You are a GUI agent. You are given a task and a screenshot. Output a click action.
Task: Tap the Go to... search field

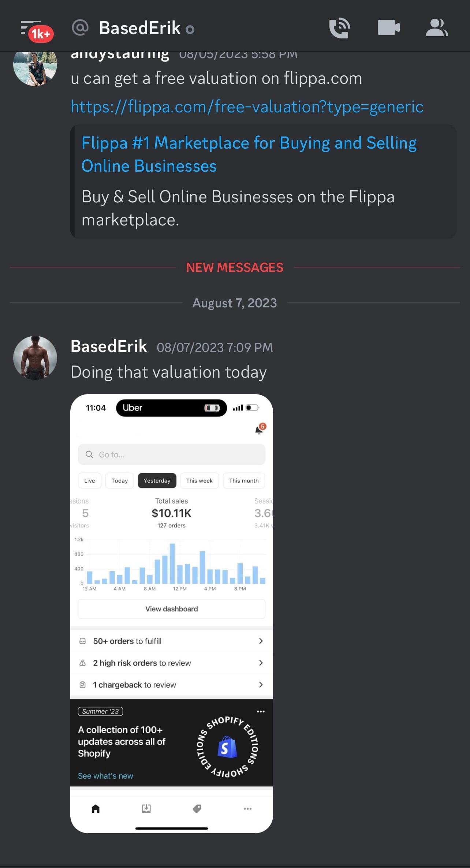171,454
